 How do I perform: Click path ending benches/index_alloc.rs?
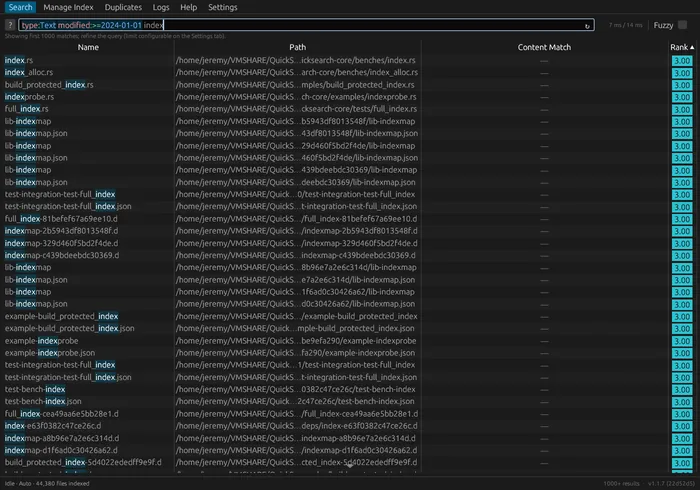pos(297,72)
